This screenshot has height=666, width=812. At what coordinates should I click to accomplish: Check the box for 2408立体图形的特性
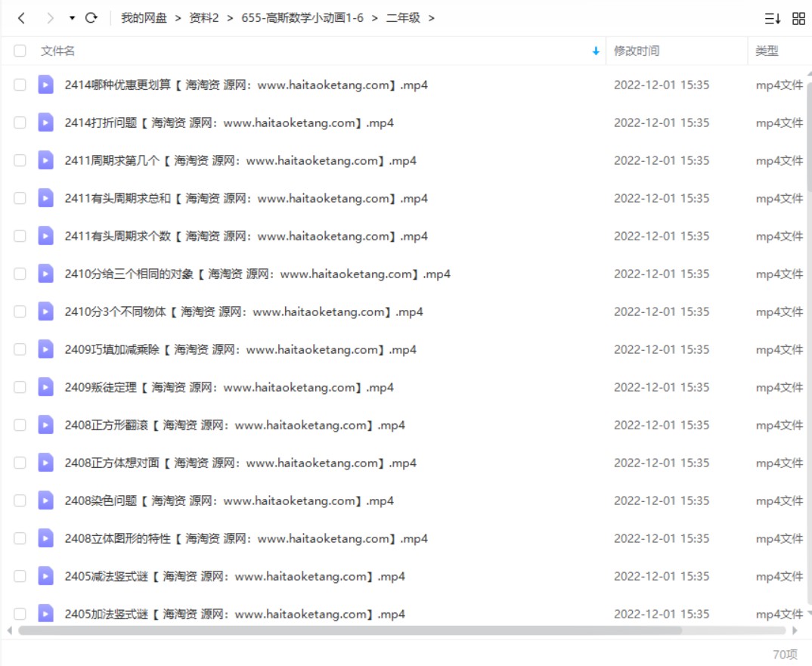coord(20,538)
